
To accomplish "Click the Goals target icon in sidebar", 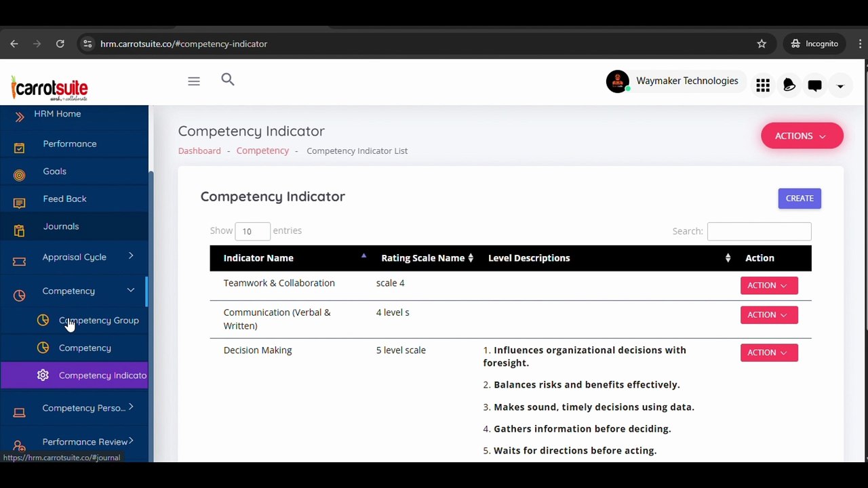I will 19,175.
